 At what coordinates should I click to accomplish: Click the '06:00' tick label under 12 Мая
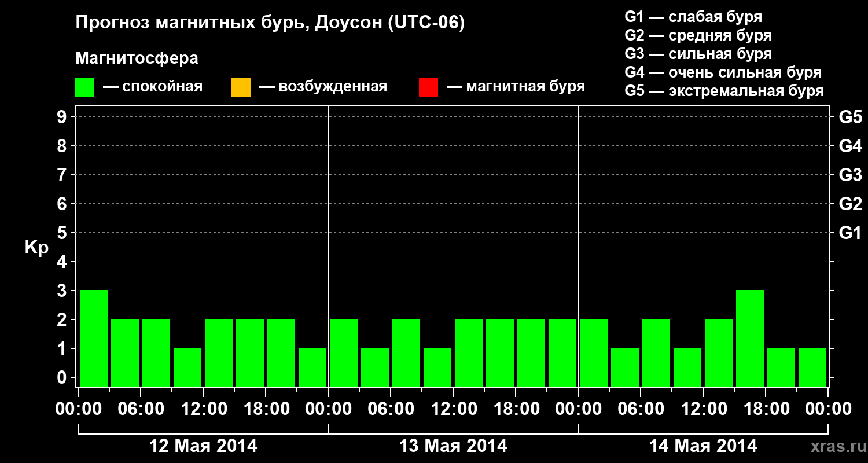[141, 409]
